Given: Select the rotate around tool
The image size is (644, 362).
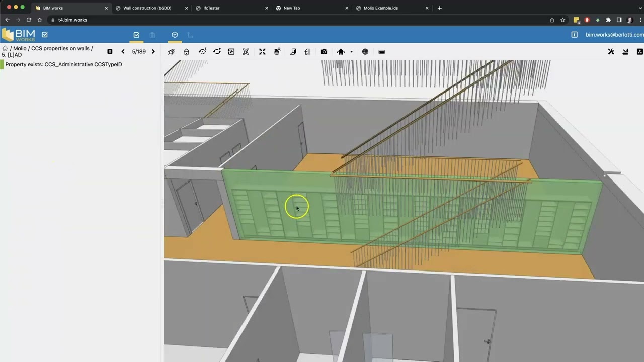Looking at the screenshot, I should 217,52.
